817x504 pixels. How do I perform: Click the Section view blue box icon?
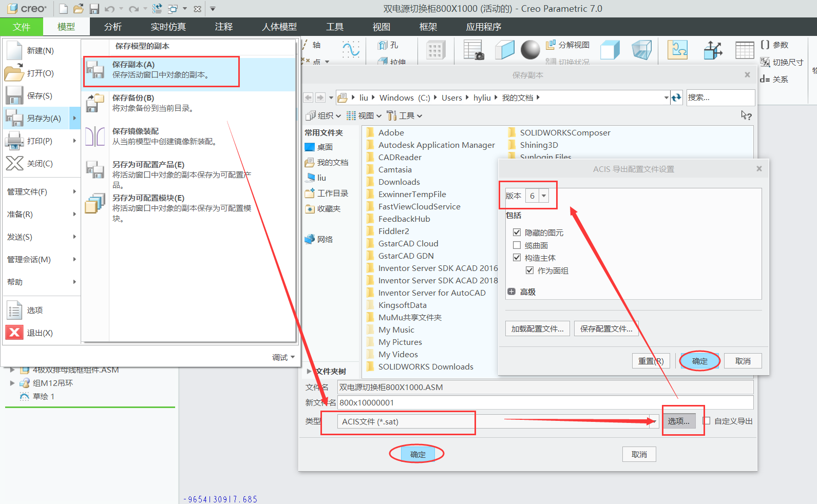point(504,50)
